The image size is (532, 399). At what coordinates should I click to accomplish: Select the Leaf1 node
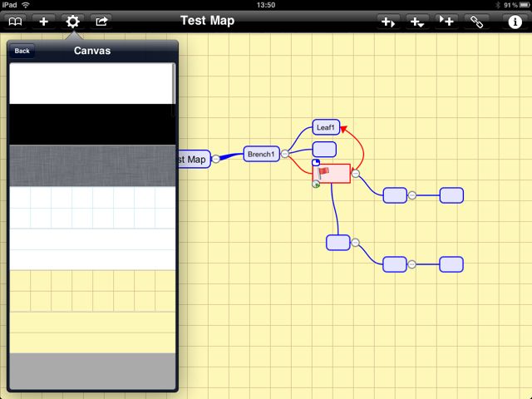(x=326, y=127)
